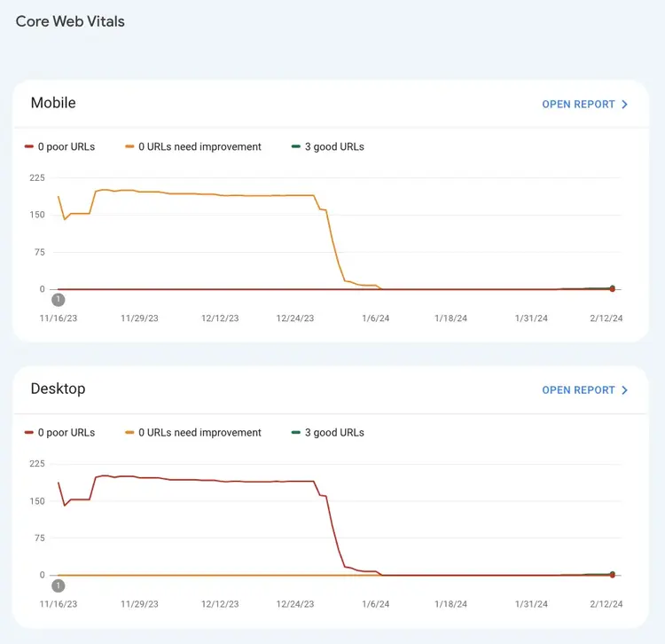This screenshot has height=644, width=665.
Task: Click '0 URLs need improvement' in Desktop card
Action: (x=199, y=433)
